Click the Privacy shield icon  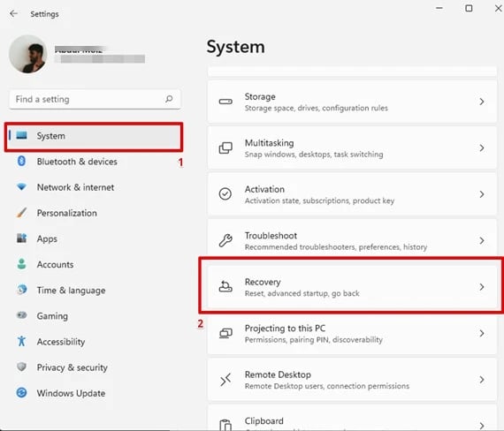(x=21, y=367)
